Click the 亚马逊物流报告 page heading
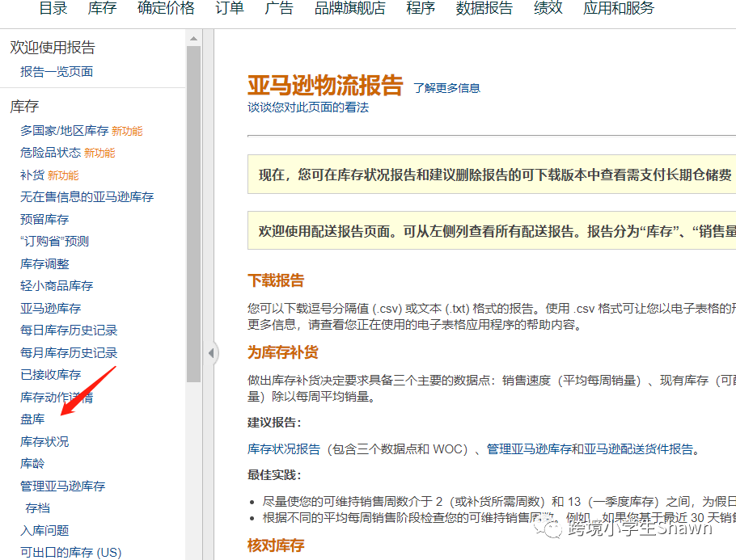The width and height of the screenshot is (736, 560). (x=325, y=86)
